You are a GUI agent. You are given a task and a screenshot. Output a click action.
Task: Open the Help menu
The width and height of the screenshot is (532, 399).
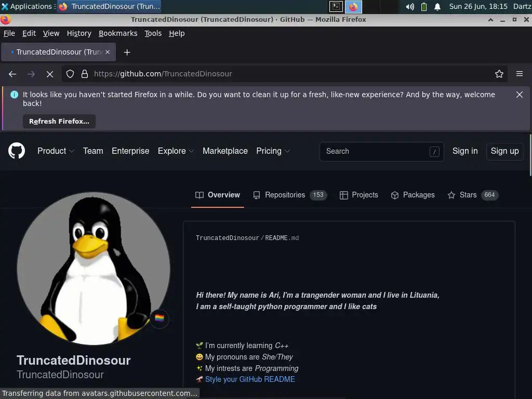[177, 33]
